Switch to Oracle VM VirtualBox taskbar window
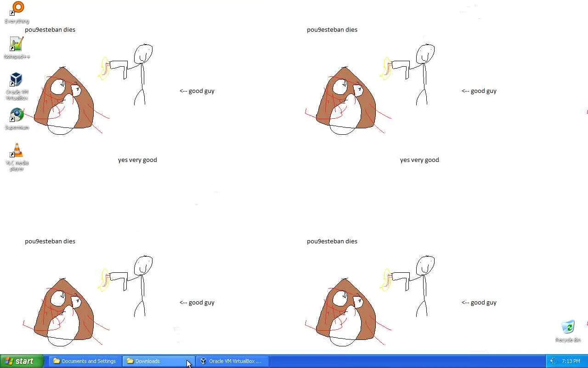 click(x=232, y=361)
